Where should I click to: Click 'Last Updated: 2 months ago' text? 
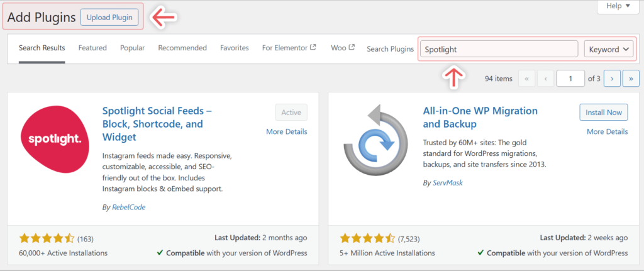[x=261, y=237]
